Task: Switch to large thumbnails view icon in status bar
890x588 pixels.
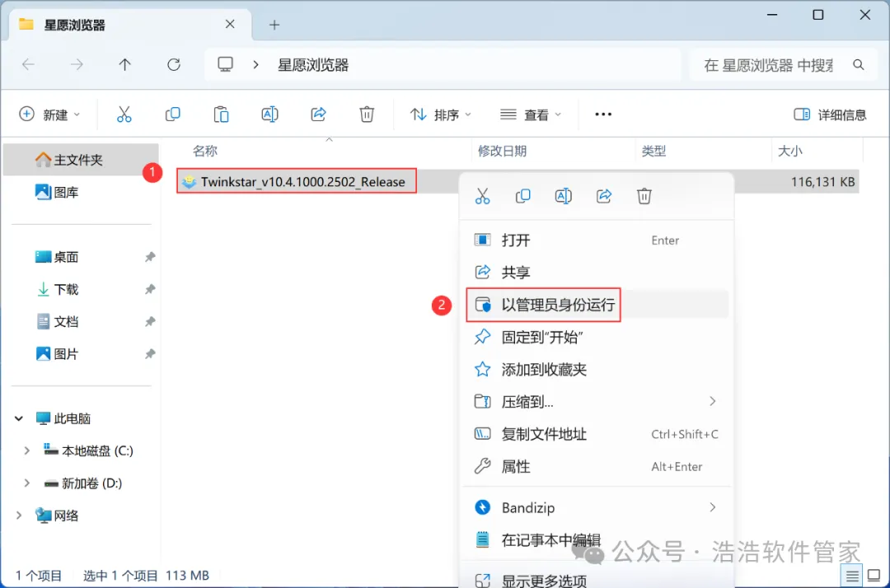Action: coord(874,576)
